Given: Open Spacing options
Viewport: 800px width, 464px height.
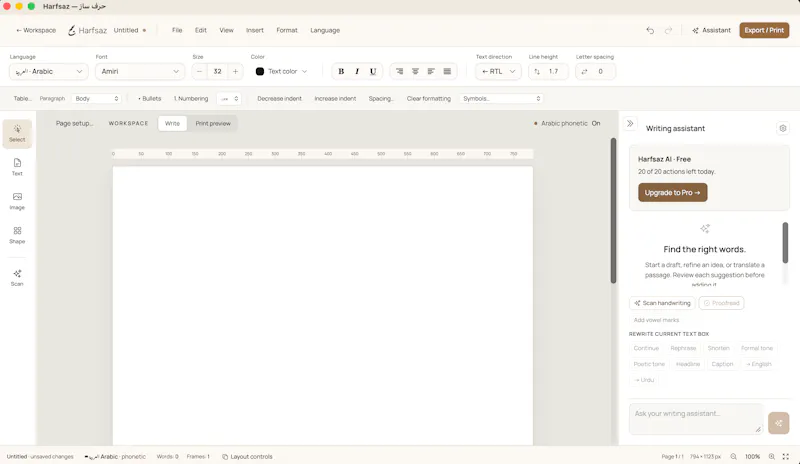Looking at the screenshot, I should 381,99.
